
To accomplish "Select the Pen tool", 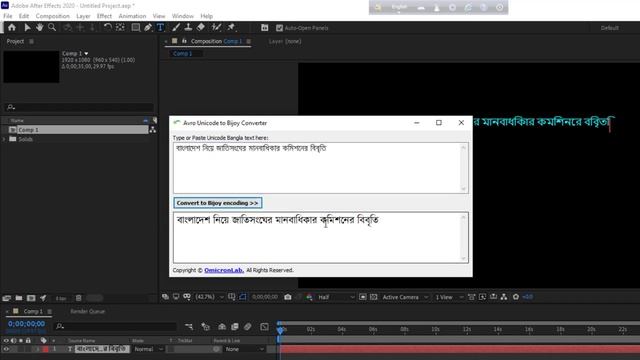I will pos(148,27).
